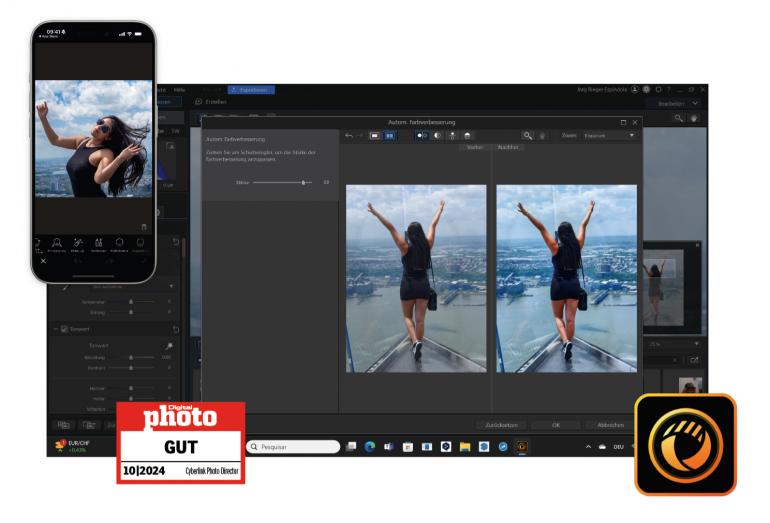This screenshot has width=770, height=523.
Task: Click the vertical mirror compare icon
Action: click(452, 136)
